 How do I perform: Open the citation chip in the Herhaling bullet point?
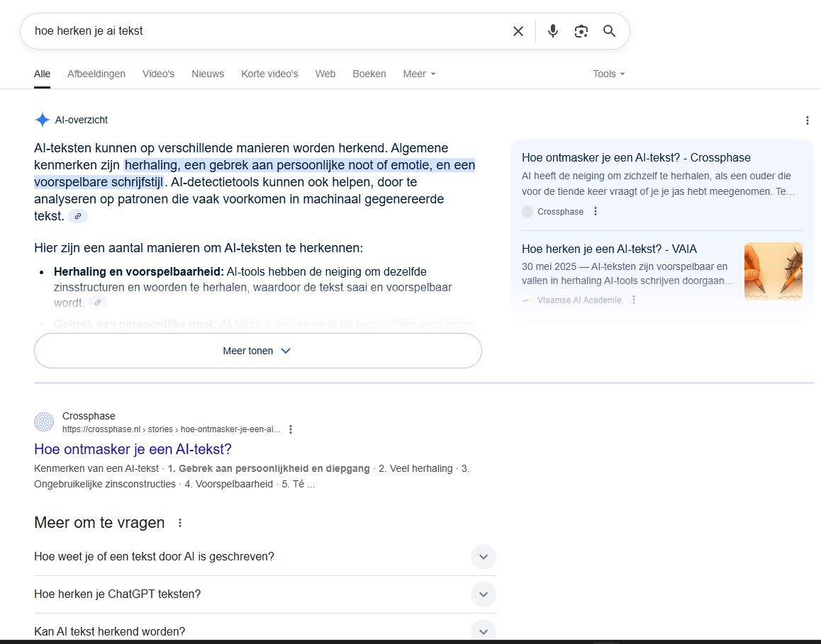[98, 302]
